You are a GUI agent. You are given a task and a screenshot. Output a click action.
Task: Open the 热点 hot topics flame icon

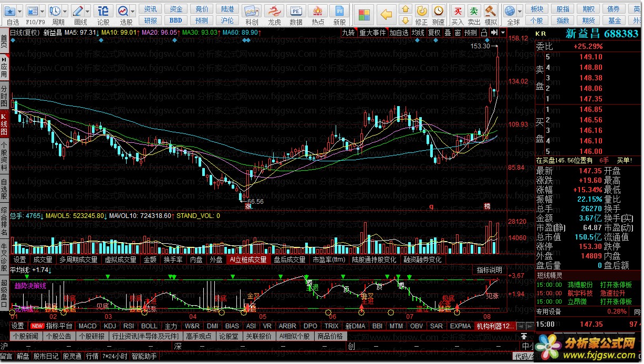318,12
